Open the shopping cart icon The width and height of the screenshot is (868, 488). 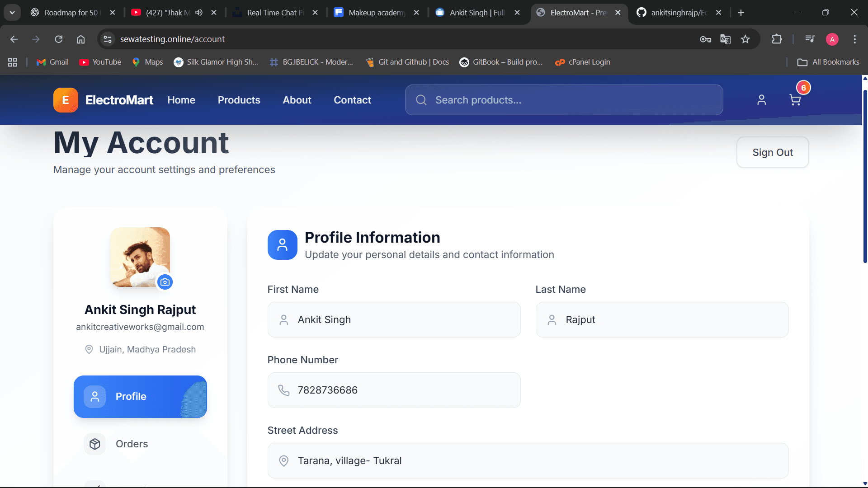tap(795, 100)
